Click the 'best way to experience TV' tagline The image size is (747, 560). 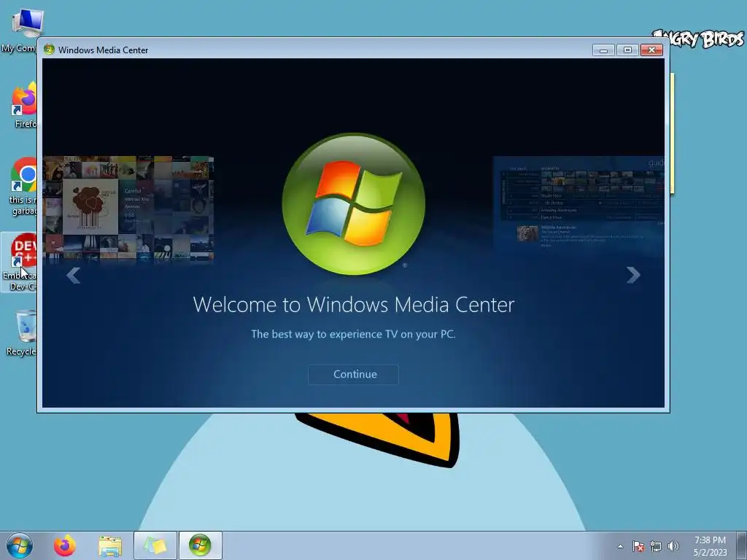pos(354,334)
